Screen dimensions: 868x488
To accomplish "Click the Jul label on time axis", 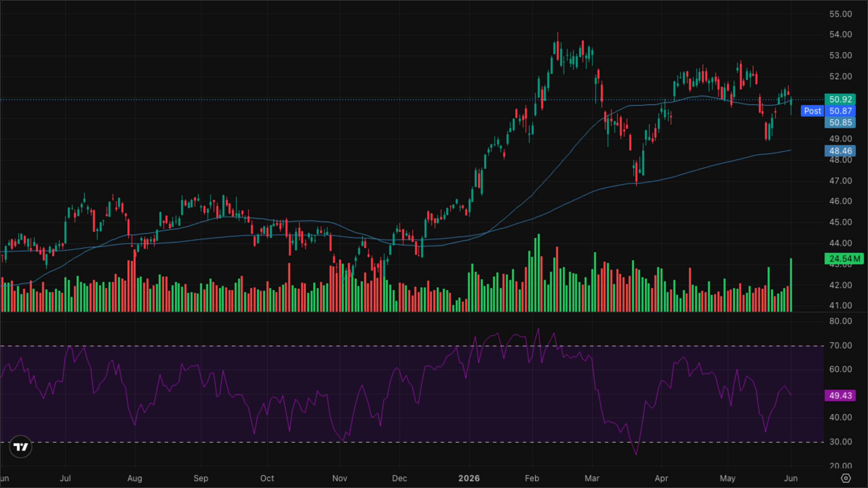I will tap(65, 478).
